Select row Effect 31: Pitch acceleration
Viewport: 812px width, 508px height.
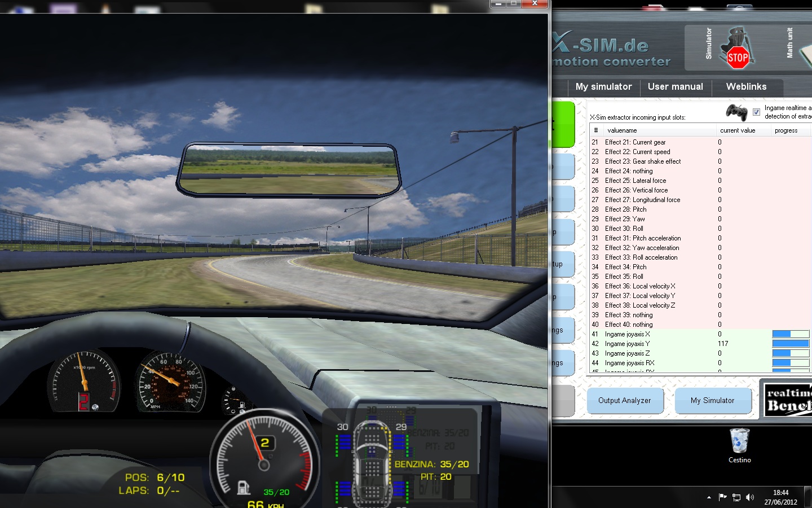(x=700, y=238)
